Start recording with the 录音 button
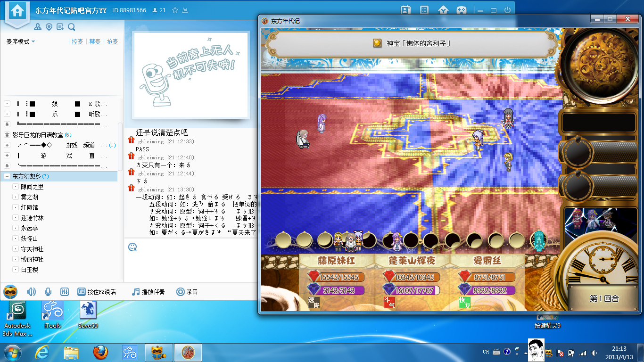This screenshot has height=362, width=644. pos(187,292)
